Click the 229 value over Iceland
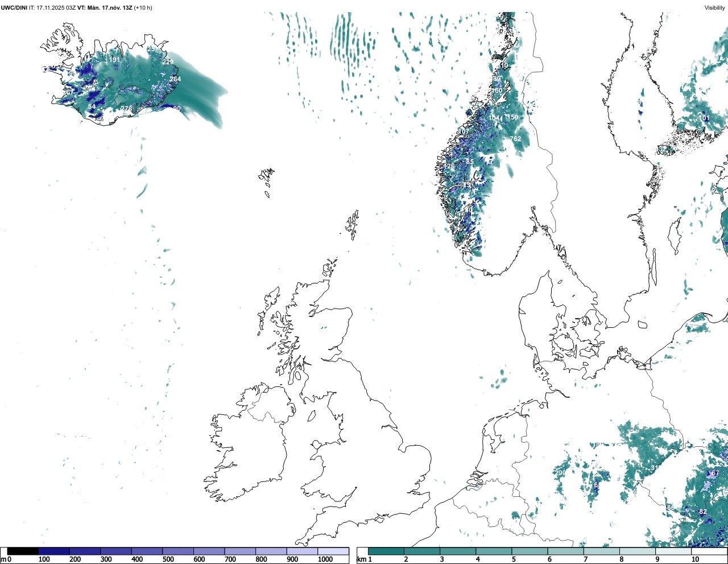Screen dimensions: 728x564 [168, 62]
